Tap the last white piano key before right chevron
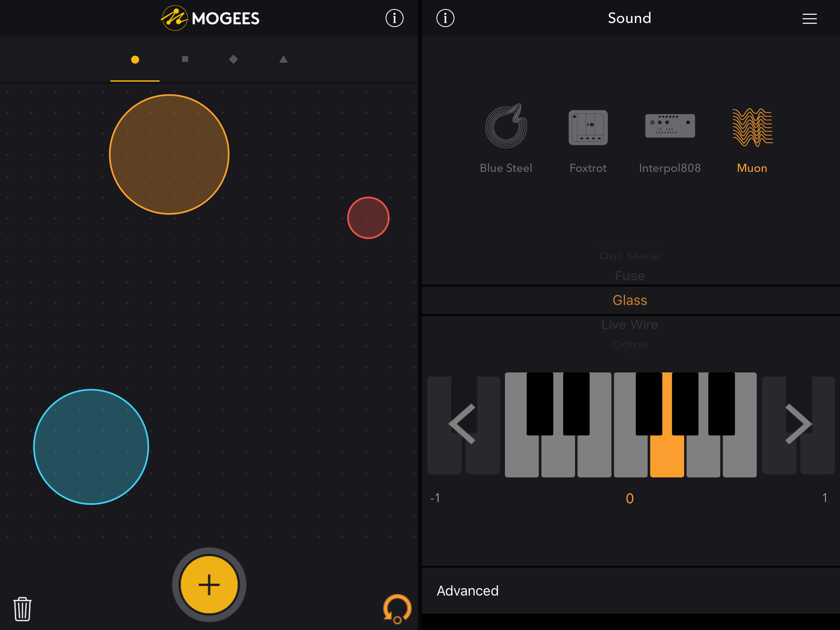Image resolution: width=840 pixels, height=630 pixels. coord(740,455)
